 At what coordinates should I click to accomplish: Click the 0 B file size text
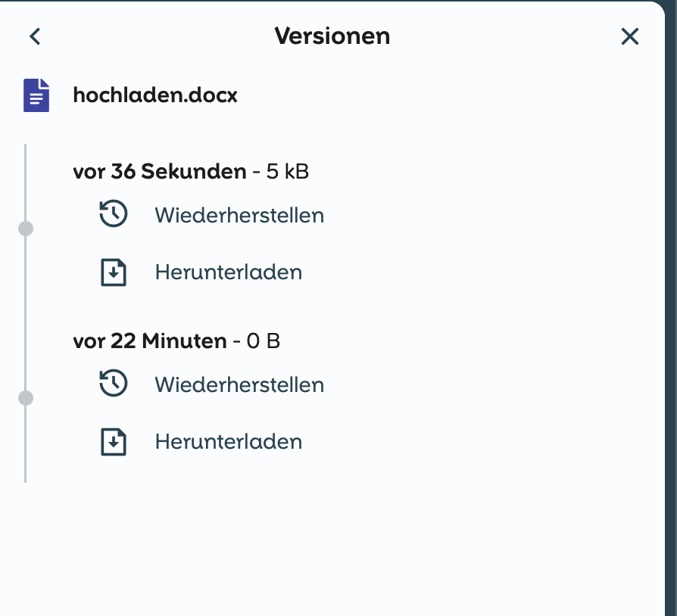[264, 341]
